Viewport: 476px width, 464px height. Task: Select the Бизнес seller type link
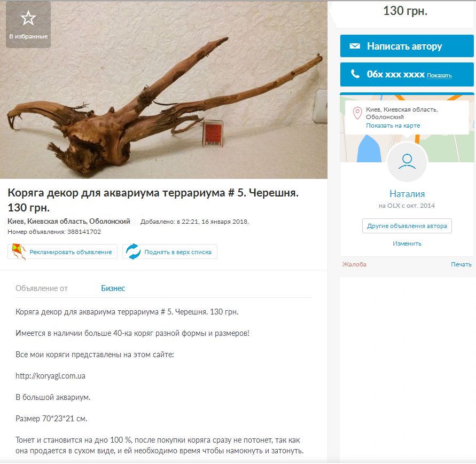[x=113, y=288]
